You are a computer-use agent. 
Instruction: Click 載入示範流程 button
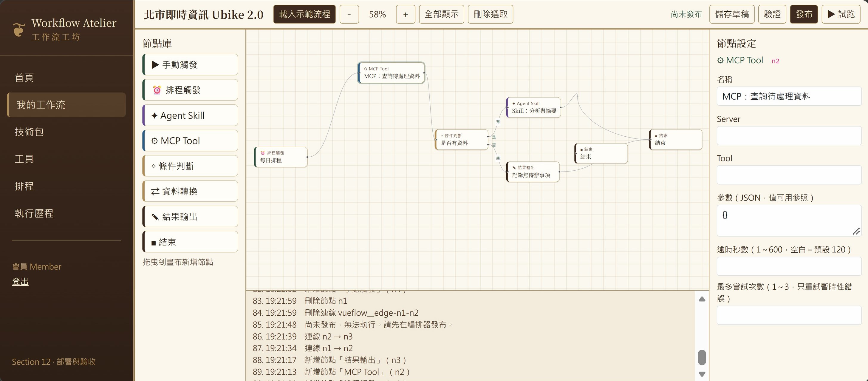(x=304, y=14)
